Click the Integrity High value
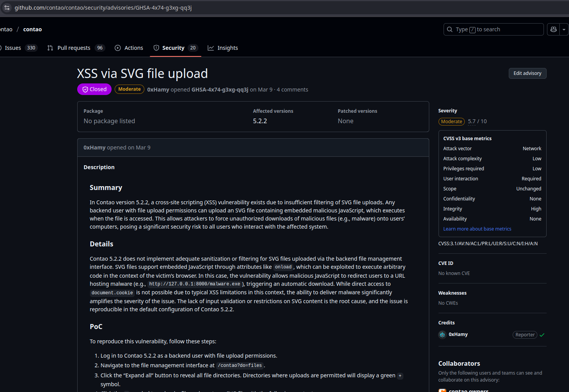Image resolution: width=569 pixels, height=392 pixels. [x=536, y=209]
